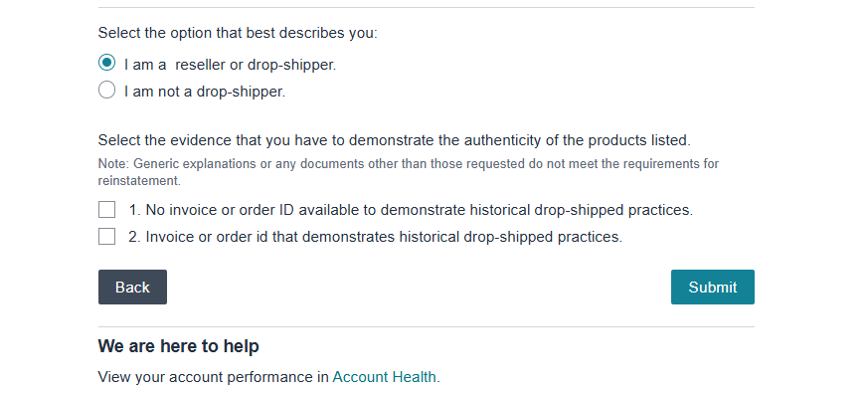Click the 'Select the evidence that you have' prompt
868x393 pixels.
point(394,140)
